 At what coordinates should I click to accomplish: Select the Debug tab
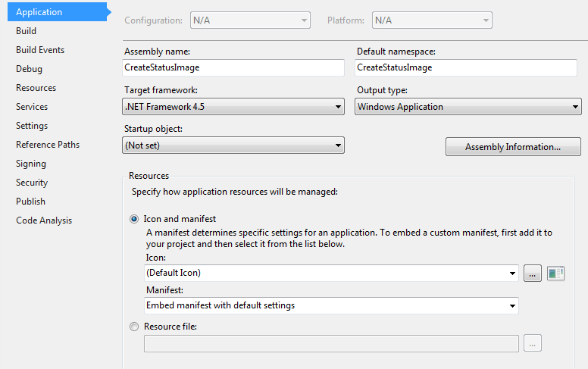30,69
